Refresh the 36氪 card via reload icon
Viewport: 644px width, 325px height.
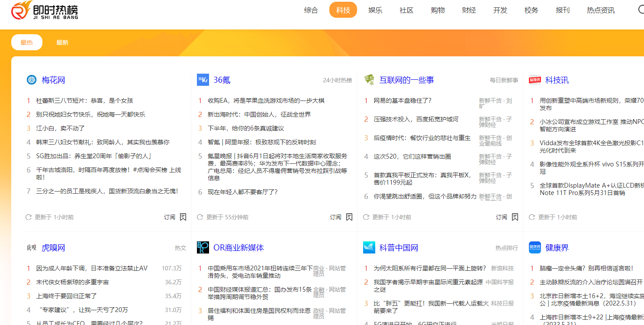[200, 217]
